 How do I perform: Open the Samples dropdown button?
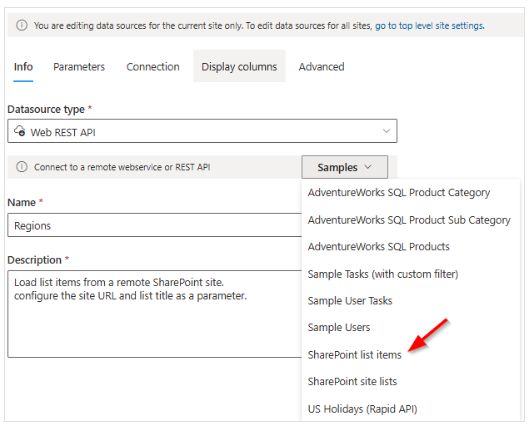[344, 167]
